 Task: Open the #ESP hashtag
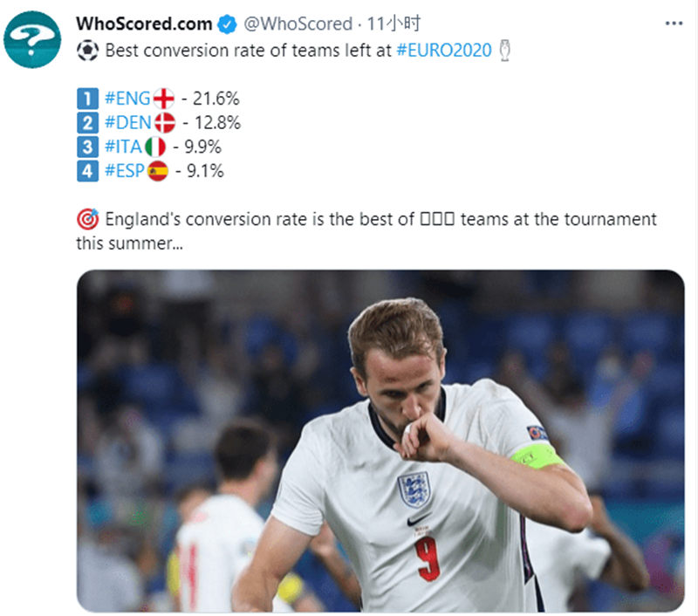point(125,172)
